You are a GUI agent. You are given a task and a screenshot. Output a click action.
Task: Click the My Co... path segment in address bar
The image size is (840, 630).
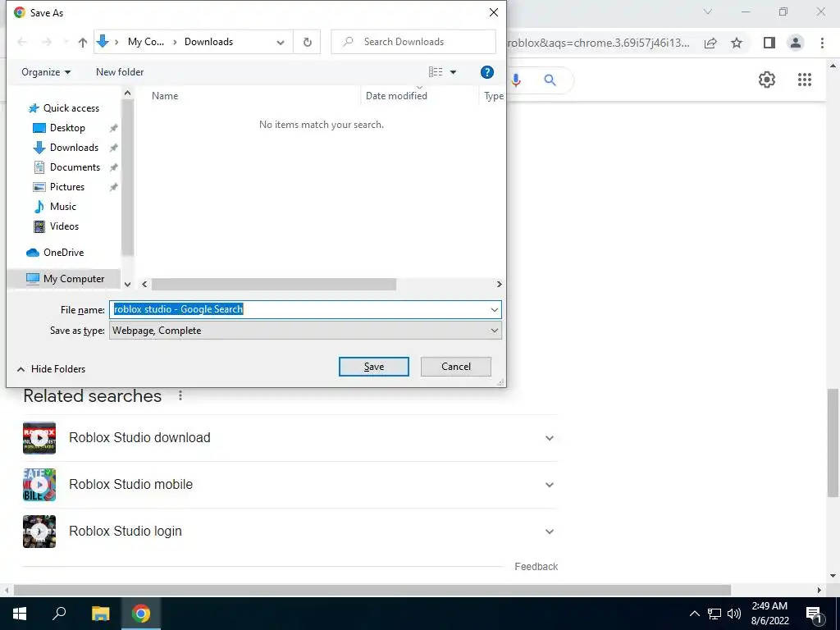pos(146,42)
